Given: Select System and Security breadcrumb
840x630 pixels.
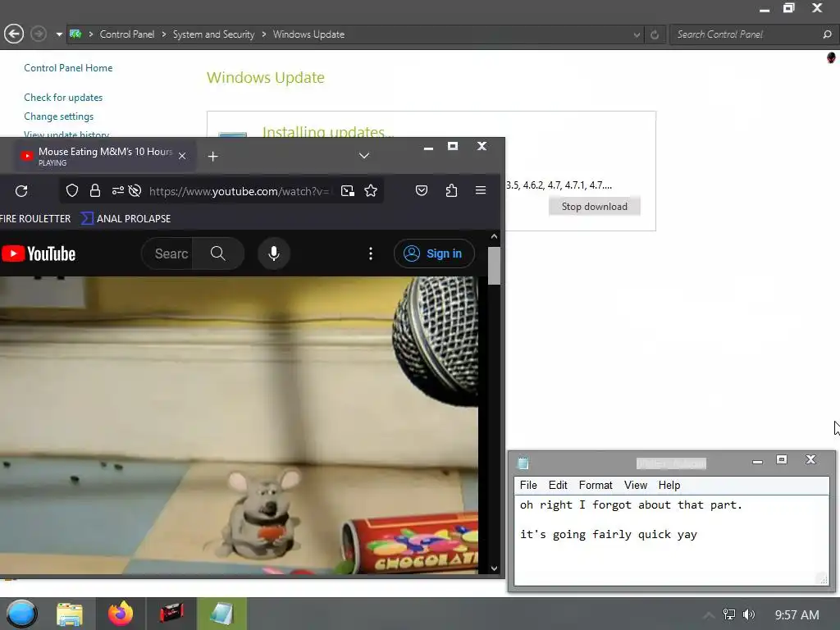Looking at the screenshot, I should (213, 34).
